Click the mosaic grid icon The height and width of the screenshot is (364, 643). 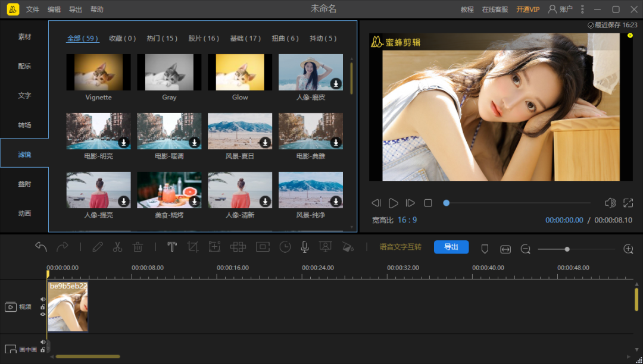click(x=238, y=247)
